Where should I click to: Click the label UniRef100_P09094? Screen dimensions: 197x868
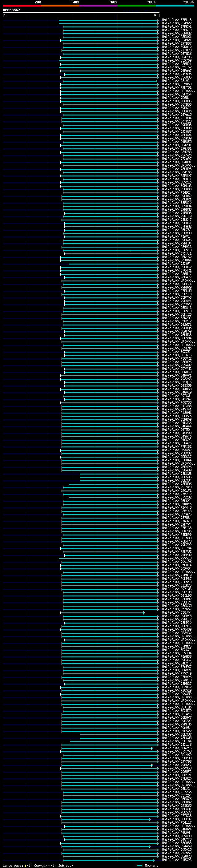176,206
